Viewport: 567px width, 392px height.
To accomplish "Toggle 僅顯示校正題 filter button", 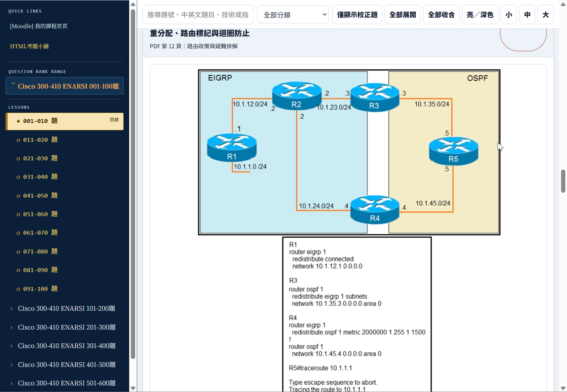I will click(357, 15).
